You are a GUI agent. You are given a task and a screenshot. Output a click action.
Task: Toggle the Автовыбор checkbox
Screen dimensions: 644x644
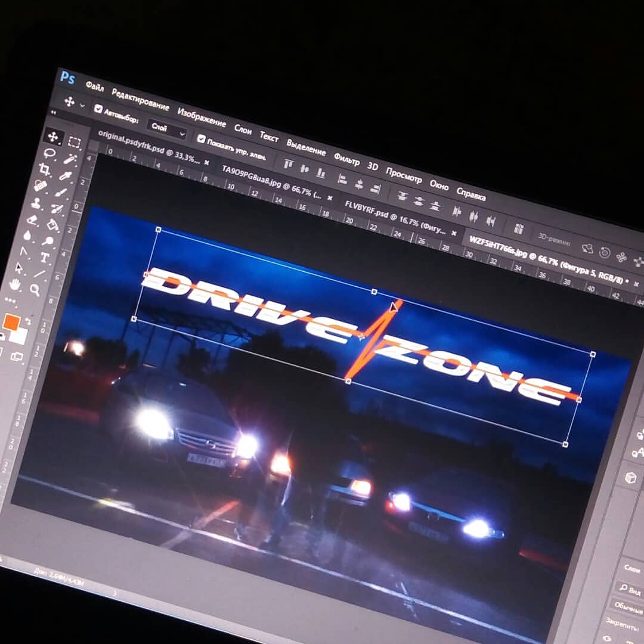coord(98,109)
